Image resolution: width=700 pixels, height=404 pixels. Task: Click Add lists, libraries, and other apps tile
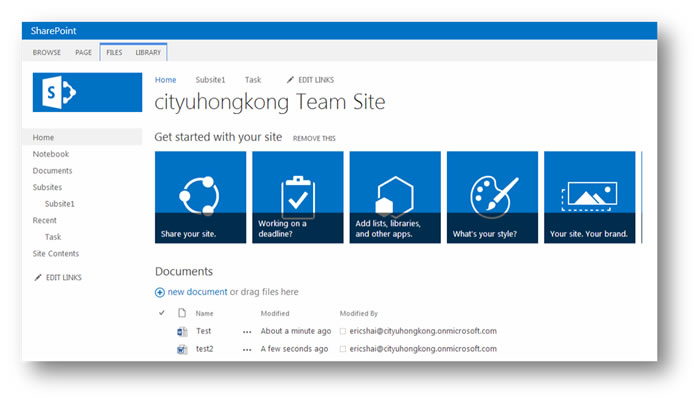click(394, 197)
